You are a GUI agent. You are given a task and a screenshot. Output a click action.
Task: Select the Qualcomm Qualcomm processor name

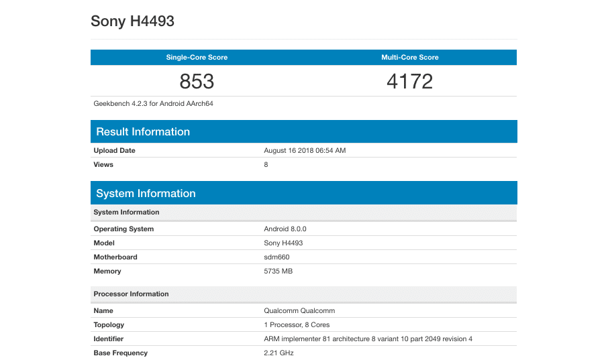point(299,311)
